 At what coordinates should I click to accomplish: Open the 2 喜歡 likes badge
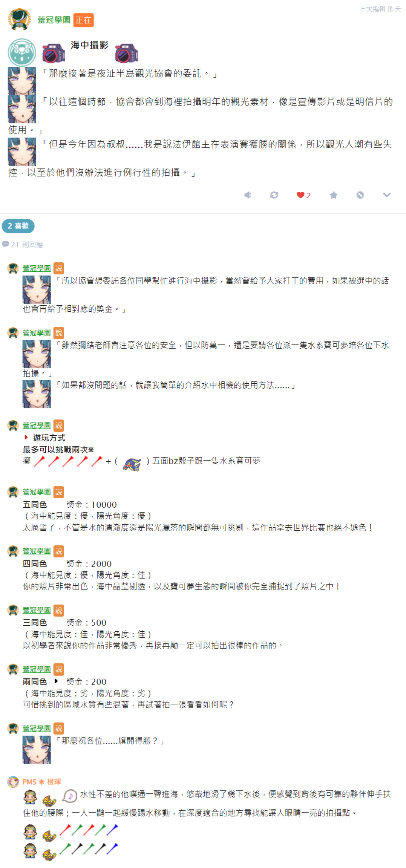click(18, 226)
